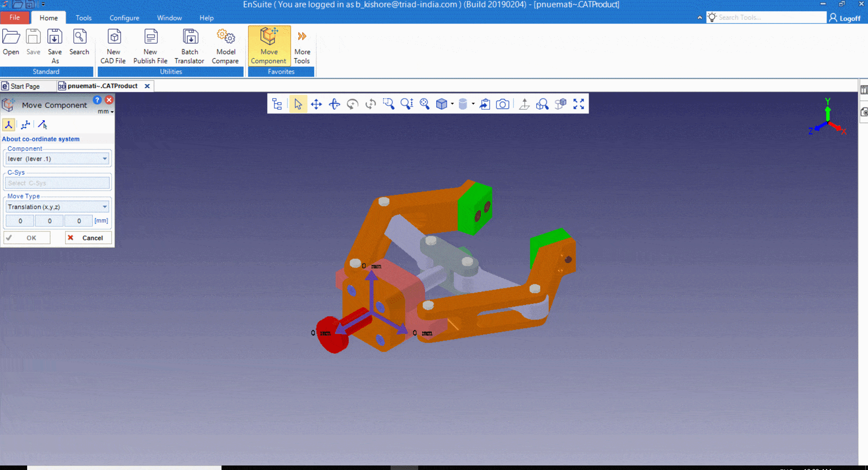This screenshot has width=868, height=470.
Task: Expand the mm units dropdown
Action: pyautogui.click(x=106, y=112)
